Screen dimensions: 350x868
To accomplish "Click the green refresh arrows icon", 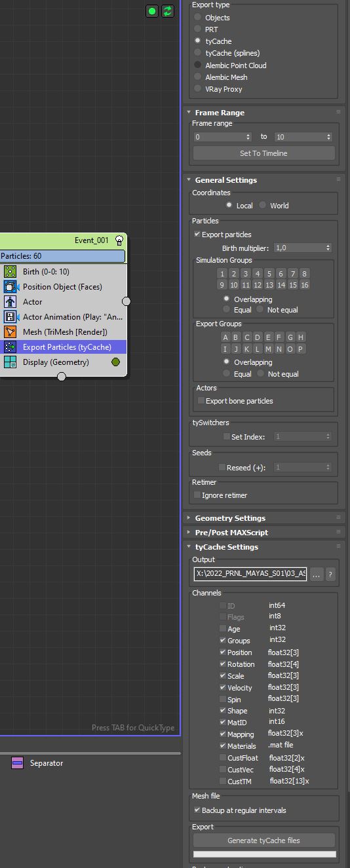I will 168,11.
